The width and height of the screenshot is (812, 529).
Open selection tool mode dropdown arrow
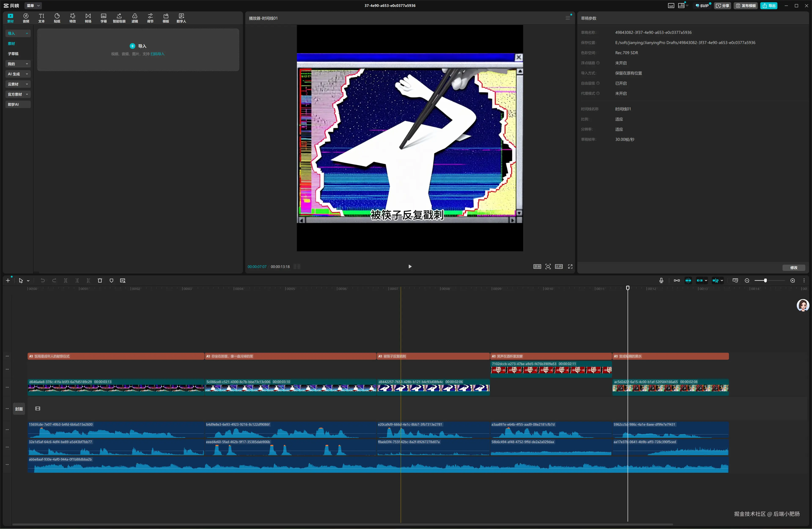(28, 281)
